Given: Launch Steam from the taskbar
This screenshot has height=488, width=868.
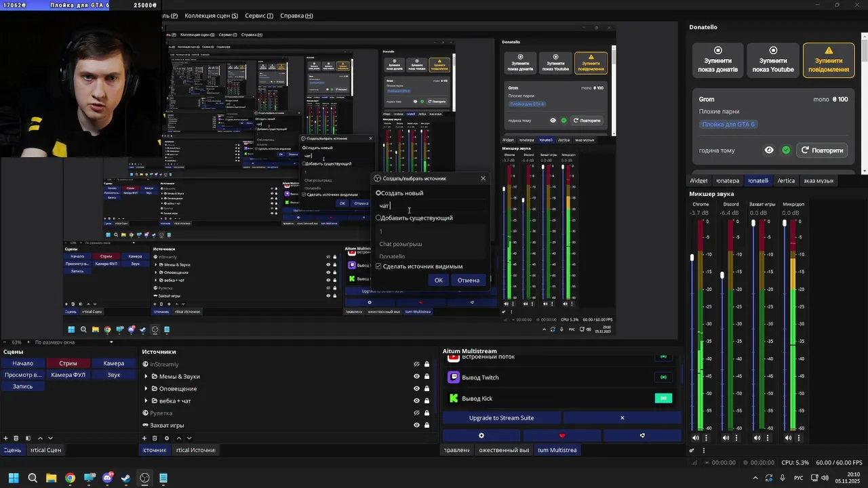Looking at the screenshot, I should [x=126, y=478].
